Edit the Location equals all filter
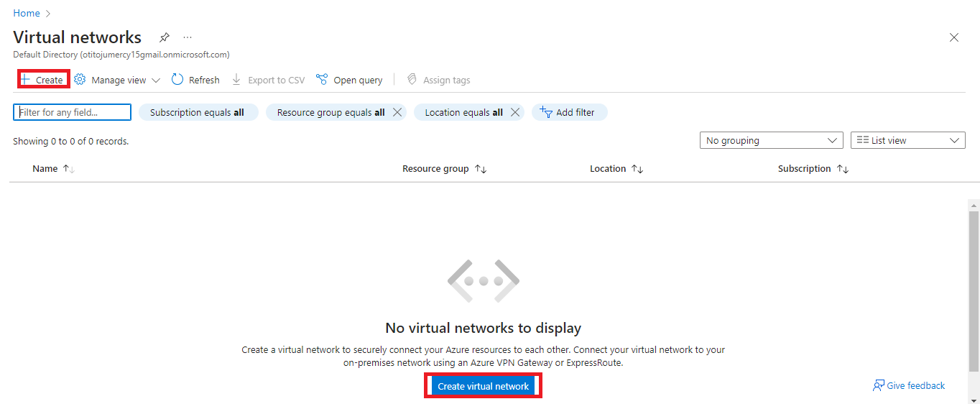The height and width of the screenshot is (404, 980). [463, 112]
